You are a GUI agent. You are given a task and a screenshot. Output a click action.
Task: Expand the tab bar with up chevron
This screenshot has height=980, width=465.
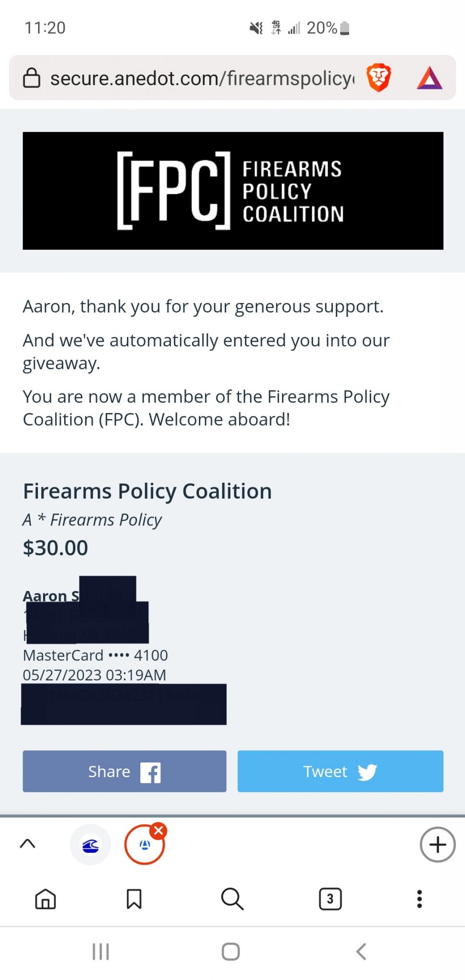click(28, 844)
